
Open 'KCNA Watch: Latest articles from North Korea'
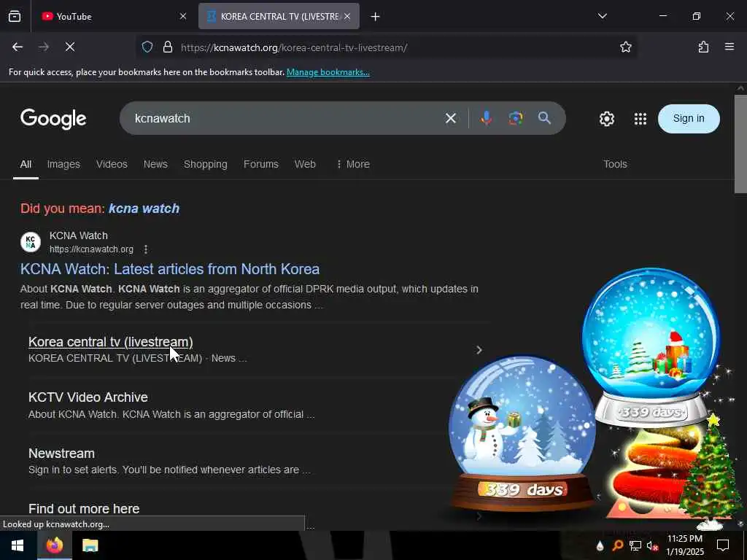pos(169,269)
